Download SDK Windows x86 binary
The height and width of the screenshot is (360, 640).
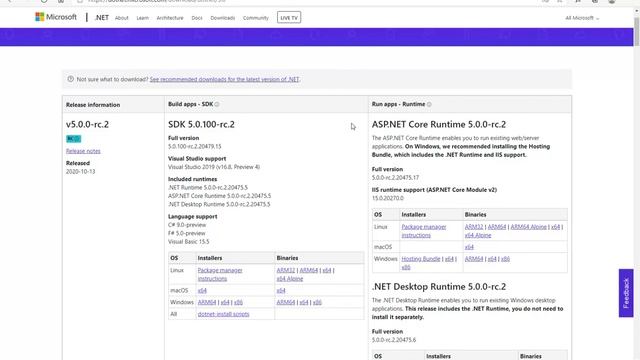(317, 302)
